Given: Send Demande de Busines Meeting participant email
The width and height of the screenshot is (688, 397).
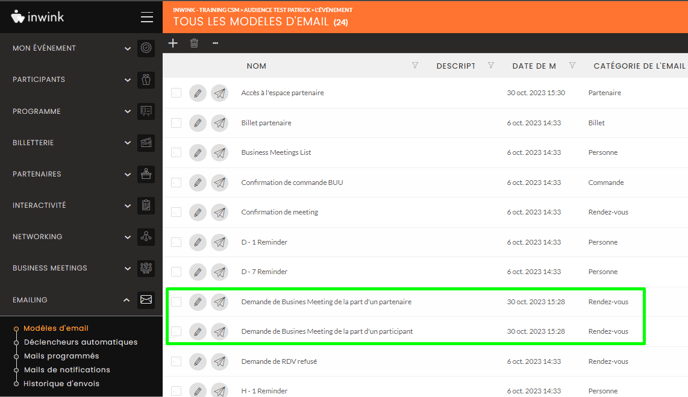Looking at the screenshot, I should point(220,332).
